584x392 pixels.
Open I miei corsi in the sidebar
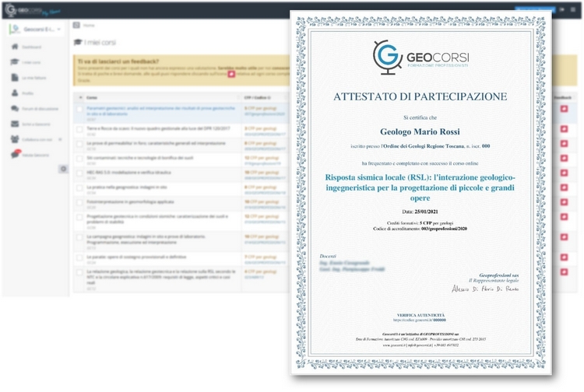point(31,62)
